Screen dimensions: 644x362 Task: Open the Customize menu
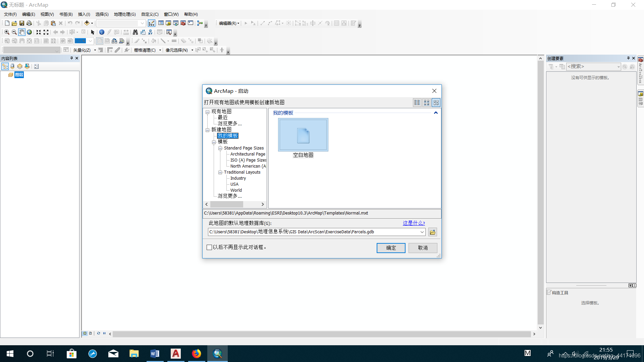pos(150,14)
